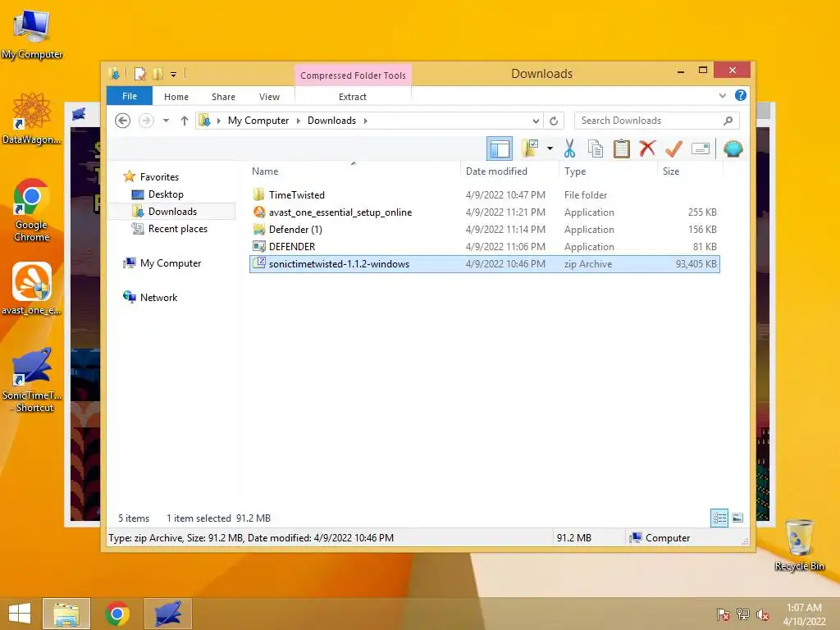The height and width of the screenshot is (630, 840).
Task: Click the Paste clipboard toolbar icon
Action: (x=622, y=148)
